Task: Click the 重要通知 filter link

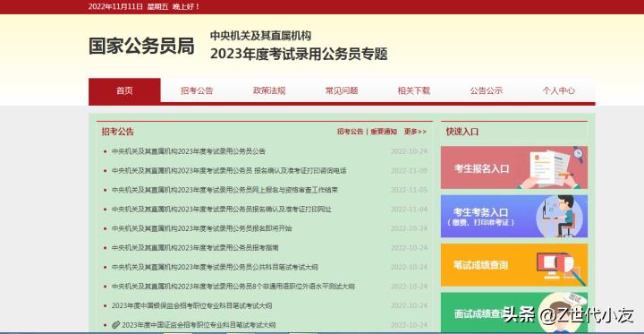Action: [x=384, y=132]
